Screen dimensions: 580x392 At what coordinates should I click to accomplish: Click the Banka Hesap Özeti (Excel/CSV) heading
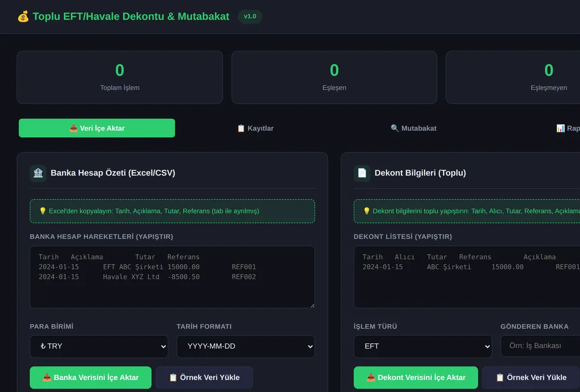pyautogui.click(x=113, y=173)
